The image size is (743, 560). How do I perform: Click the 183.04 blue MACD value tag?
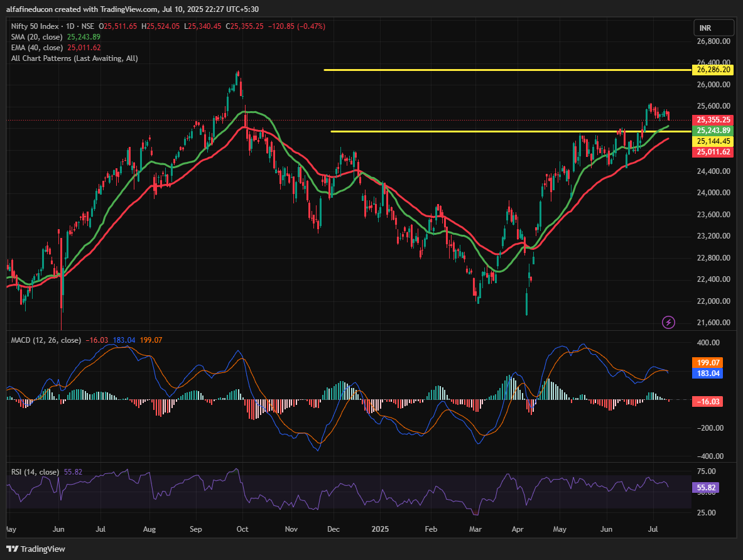707,374
